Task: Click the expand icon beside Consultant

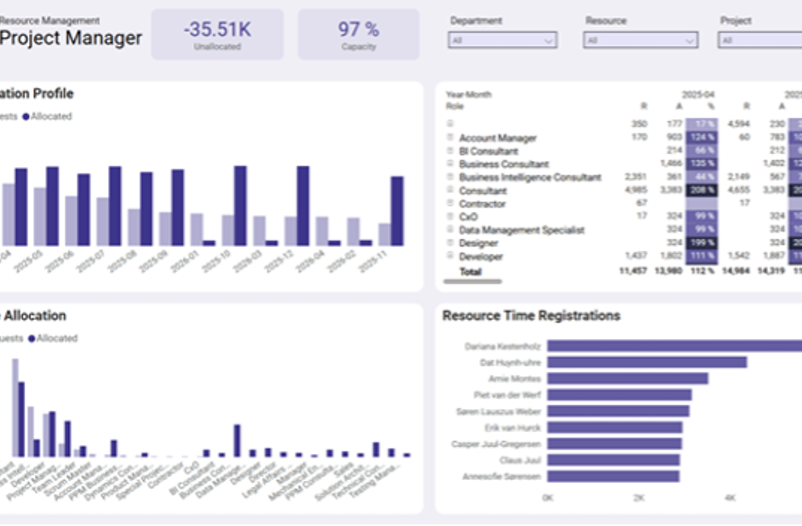Action: 451,190
